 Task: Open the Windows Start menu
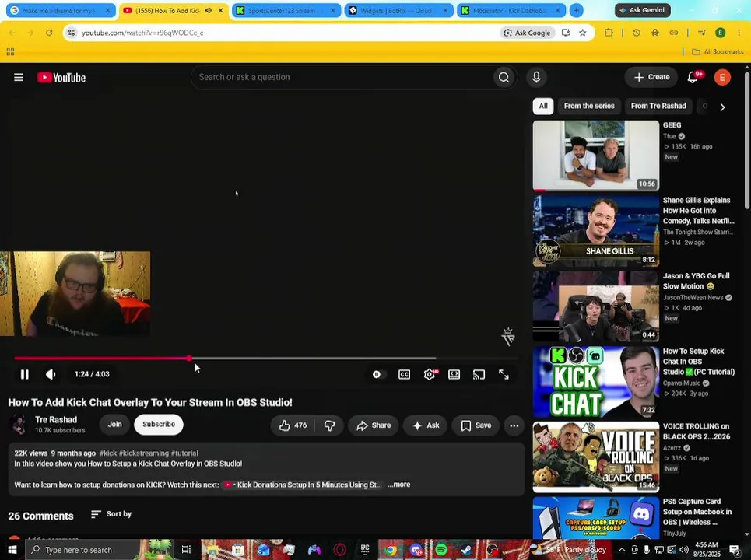(x=12, y=549)
